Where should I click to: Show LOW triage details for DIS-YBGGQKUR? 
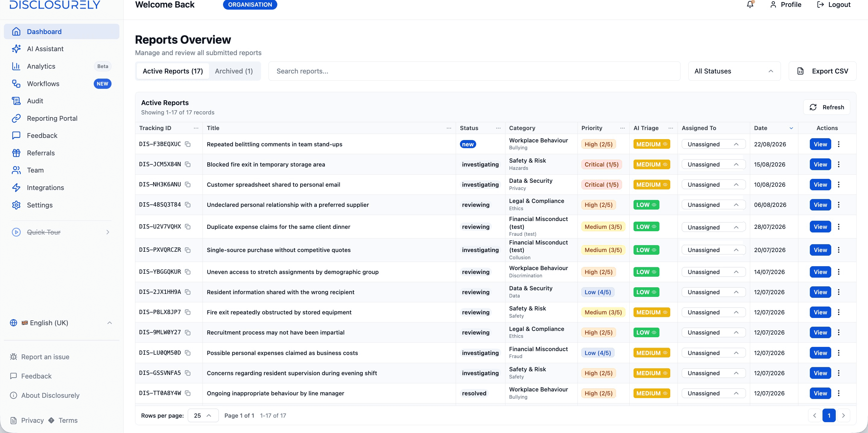(646, 272)
